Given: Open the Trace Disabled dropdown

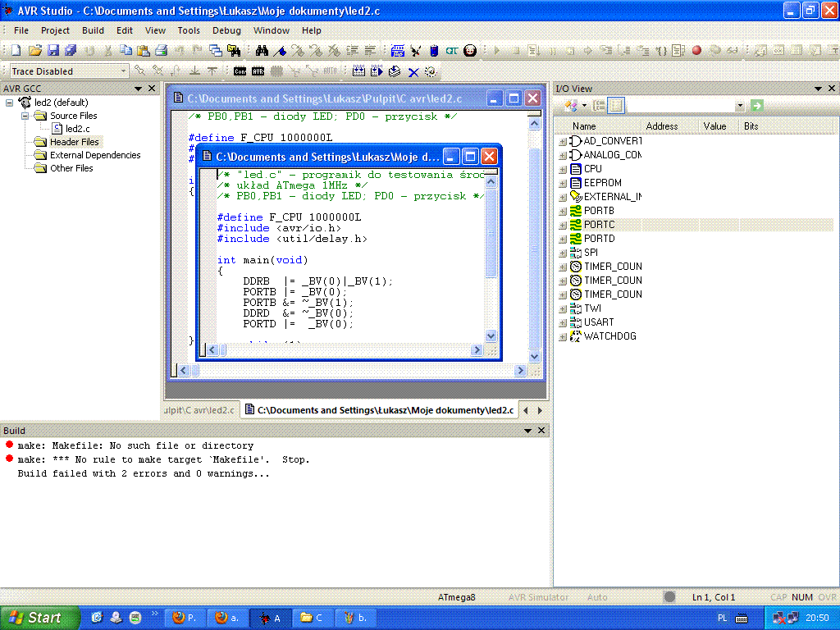Looking at the screenshot, I should pos(123,71).
